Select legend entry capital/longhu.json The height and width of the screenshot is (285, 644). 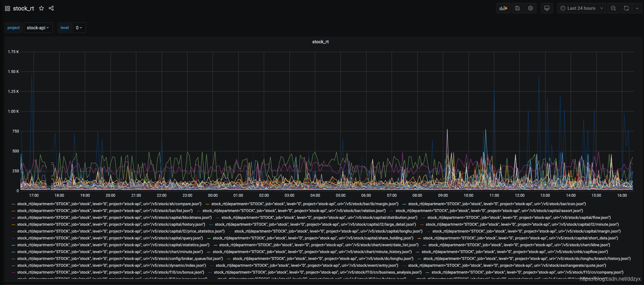pos(328,231)
